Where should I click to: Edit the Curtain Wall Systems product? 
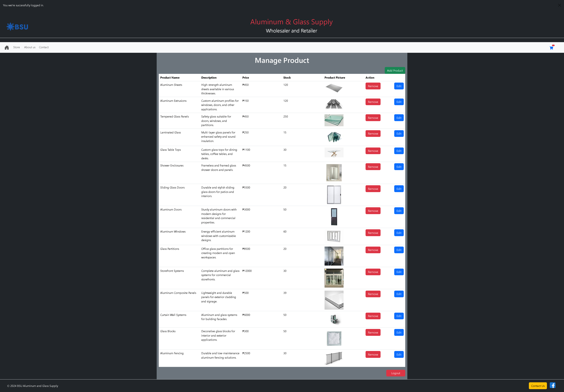[399, 316]
